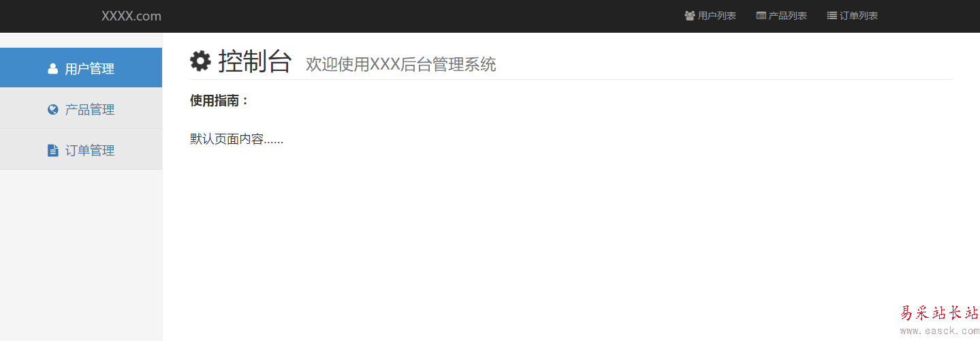Open the 用户列表 link in the navbar
980x341 pixels.
[710, 16]
